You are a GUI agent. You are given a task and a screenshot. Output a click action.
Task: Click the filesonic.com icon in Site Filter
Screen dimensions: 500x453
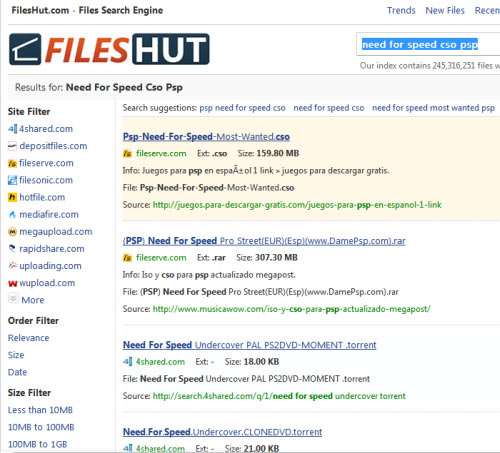pyautogui.click(x=12, y=180)
